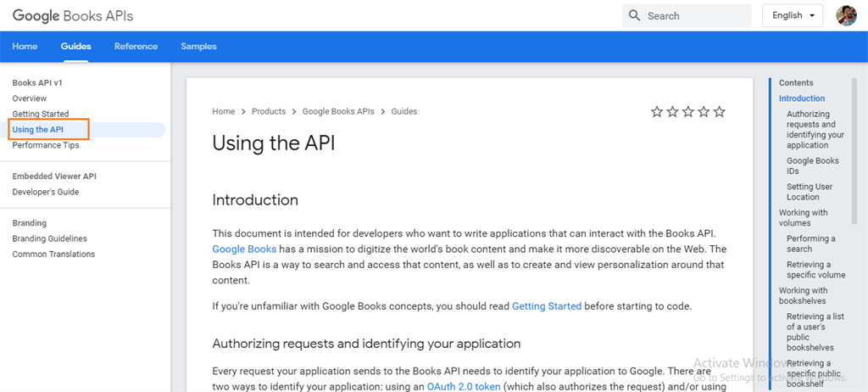
Task: Jump to Working with volumes in Contents
Action: coord(804,217)
